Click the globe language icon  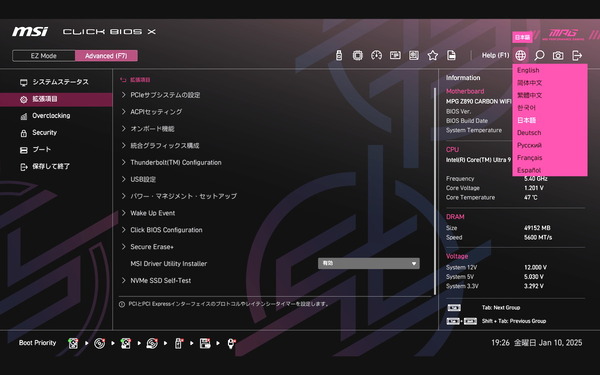[520, 55]
